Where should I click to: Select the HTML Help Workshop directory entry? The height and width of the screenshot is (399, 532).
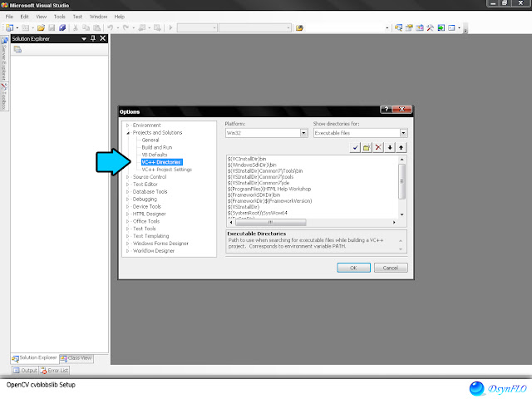[269, 189]
